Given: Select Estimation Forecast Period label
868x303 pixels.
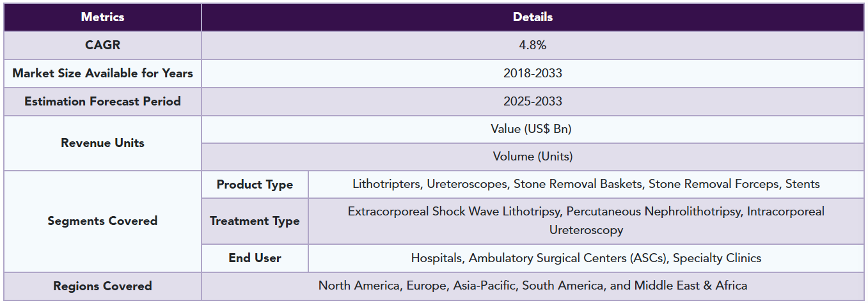Looking at the screenshot, I should 102,102.
